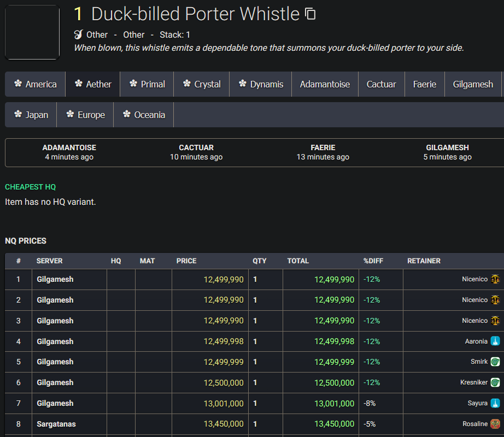This screenshot has width=504, height=437.
Task: Click city icon next to Rosaline retainer
Action: pos(495,424)
